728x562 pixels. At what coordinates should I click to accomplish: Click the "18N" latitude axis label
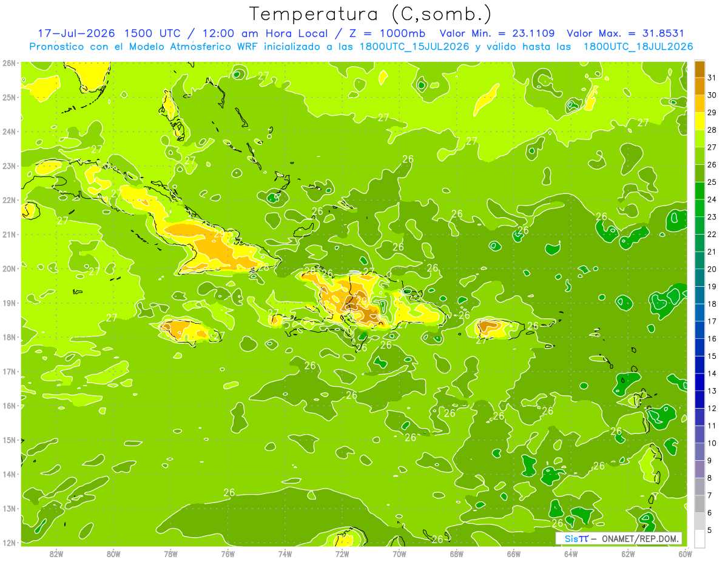click(9, 337)
